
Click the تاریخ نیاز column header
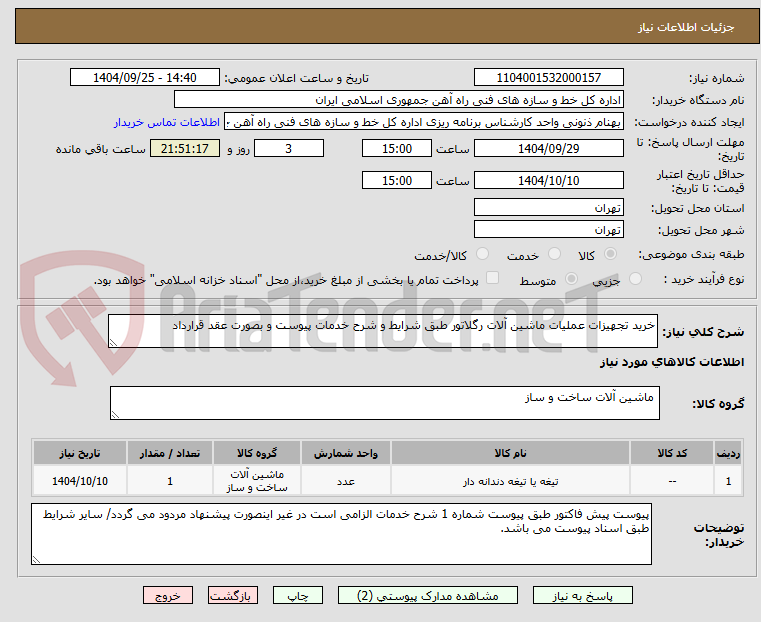pyautogui.click(x=80, y=453)
